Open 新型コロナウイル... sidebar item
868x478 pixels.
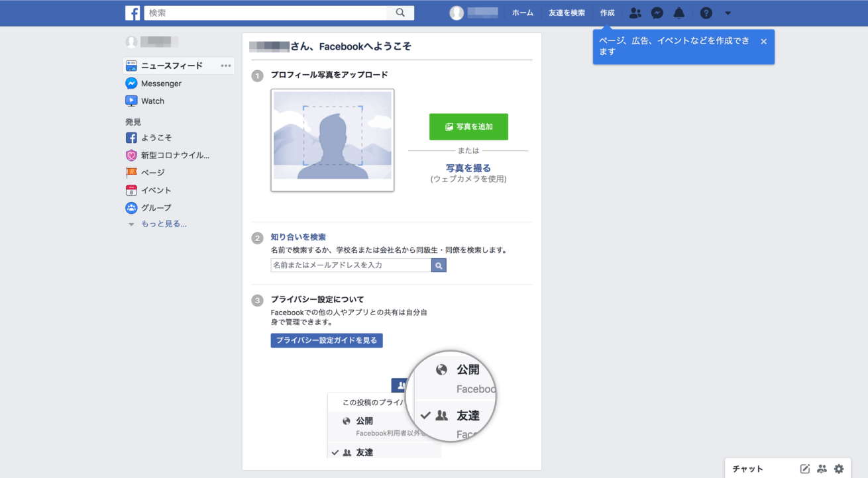click(175, 156)
